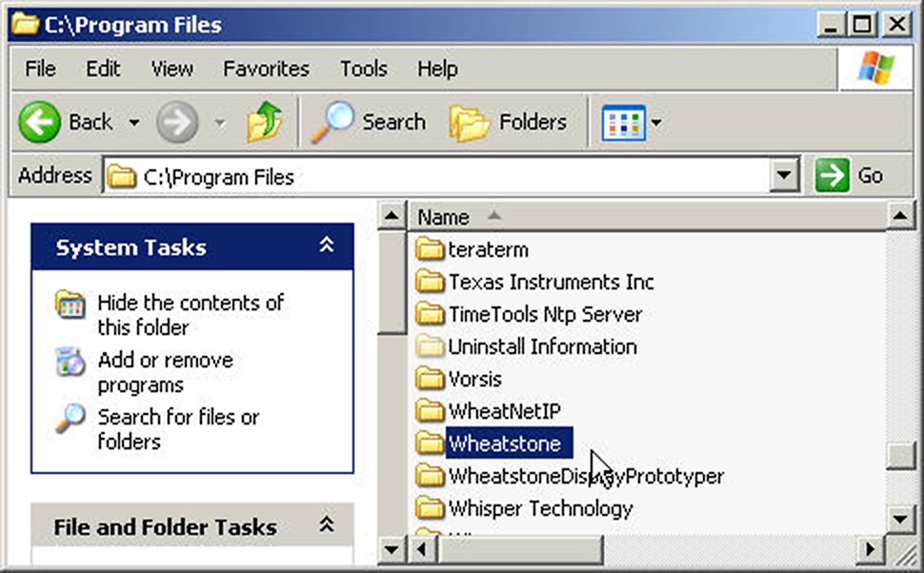Click the green Back arrow button
924x573 pixels.
[x=39, y=122]
